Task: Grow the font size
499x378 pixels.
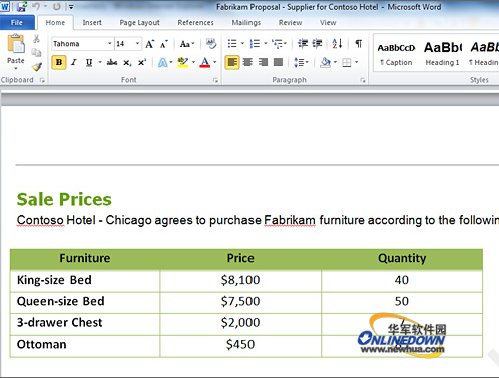Action: coord(150,44)
